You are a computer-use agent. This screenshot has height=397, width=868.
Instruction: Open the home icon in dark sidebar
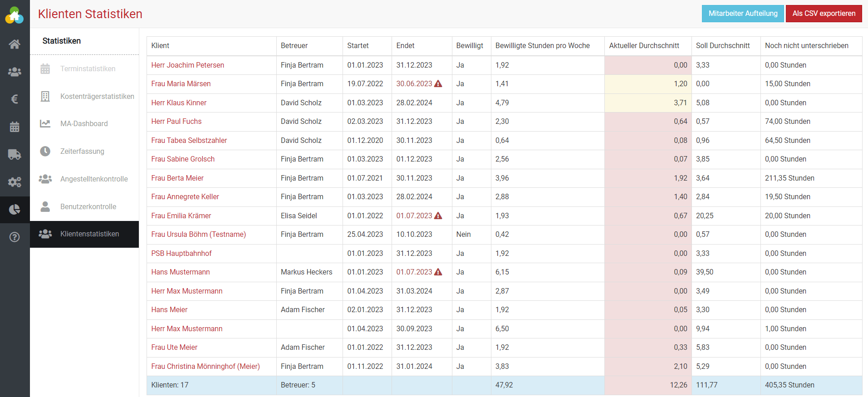[15, 44]
